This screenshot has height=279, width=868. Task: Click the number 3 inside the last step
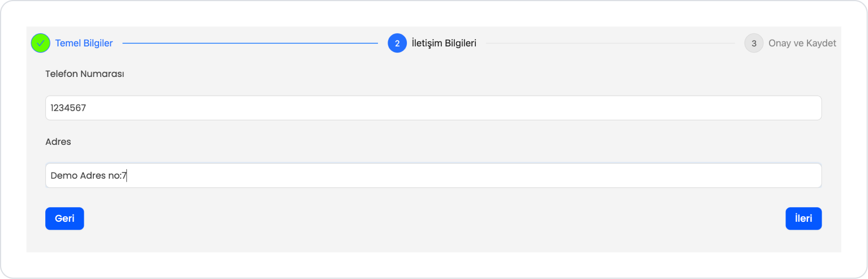754,43
